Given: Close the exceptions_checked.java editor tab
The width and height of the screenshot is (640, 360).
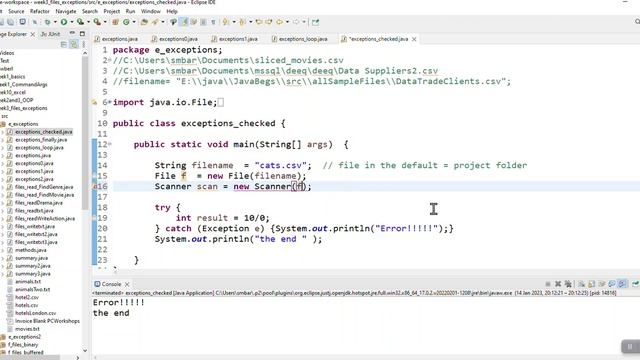Looking at the screenshot, I should coord(414,39).
